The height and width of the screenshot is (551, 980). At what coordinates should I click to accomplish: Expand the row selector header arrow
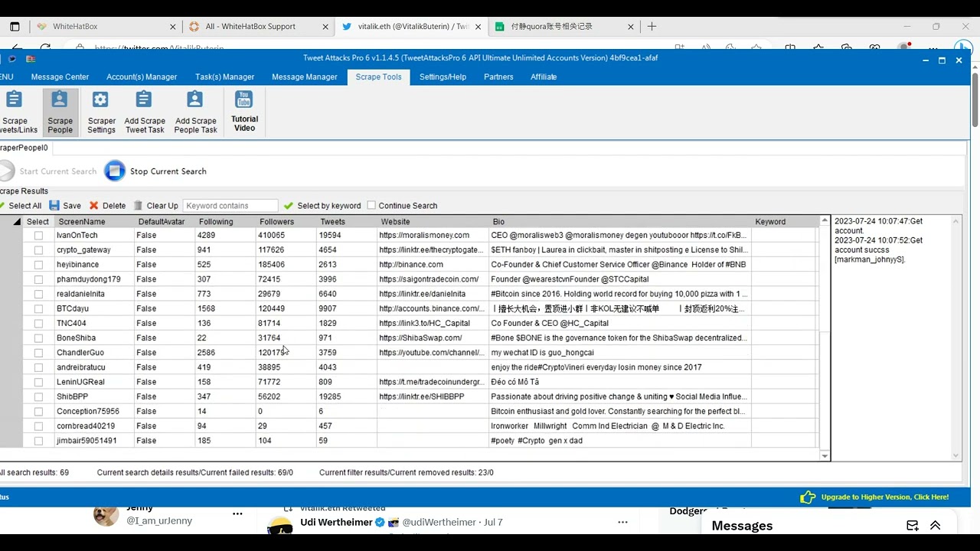[17, 222]
